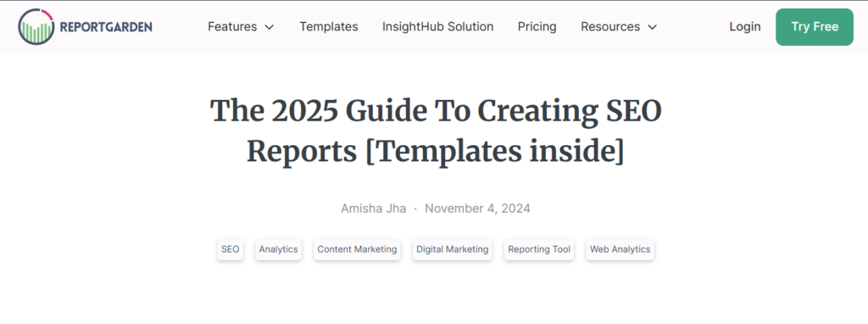Open the Reporting Tool tag
The width and height of the screenshot is (868, 324).
539,249
